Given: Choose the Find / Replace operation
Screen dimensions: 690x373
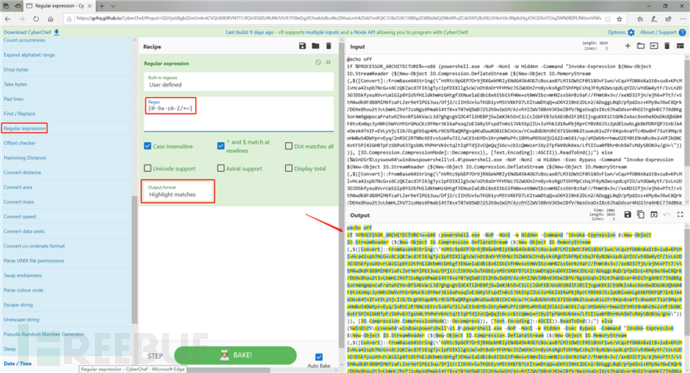Looking at the screenshot, I should click(x=19, y=113).
